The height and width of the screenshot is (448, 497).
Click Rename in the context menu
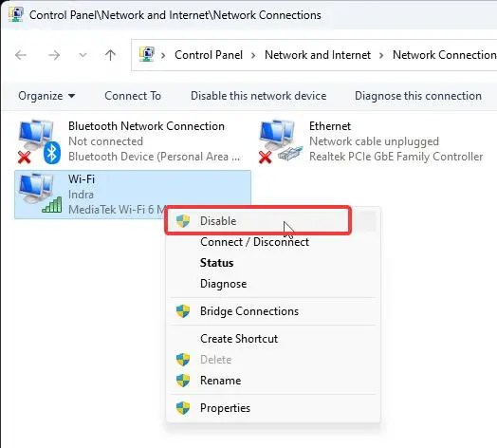221,381
